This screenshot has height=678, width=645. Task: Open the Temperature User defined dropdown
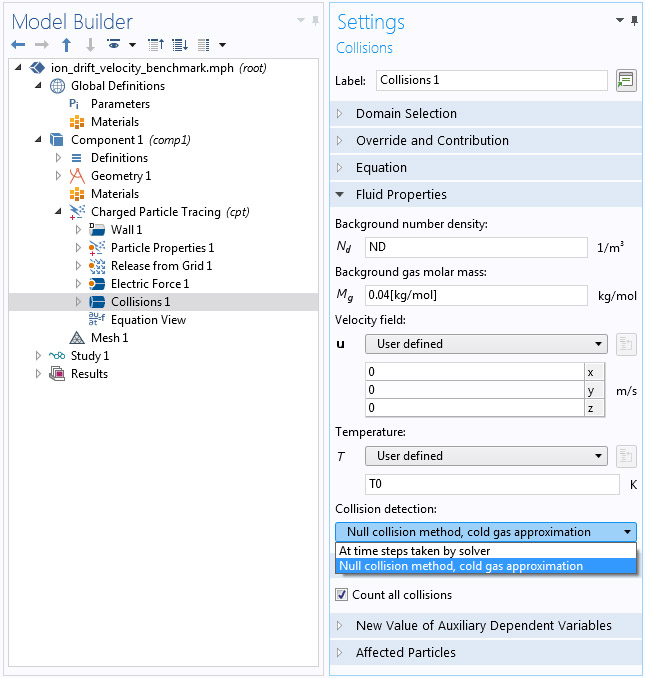pos(486,456)
